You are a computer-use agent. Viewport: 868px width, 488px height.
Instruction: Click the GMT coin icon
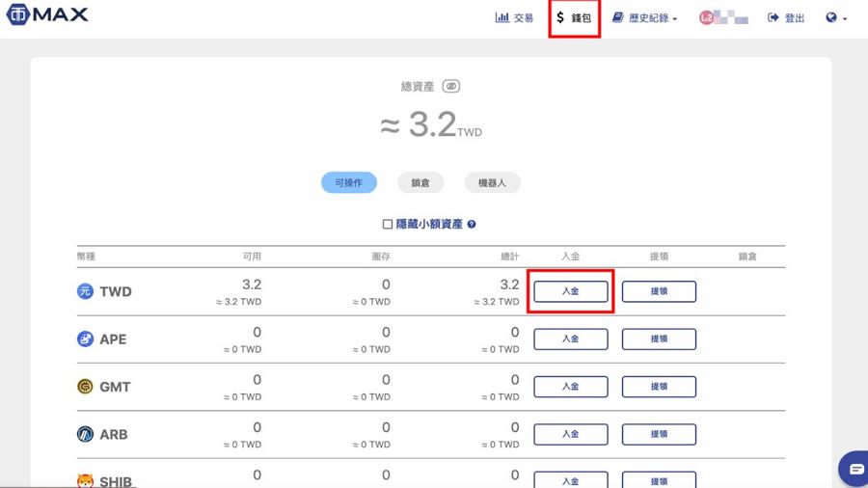point(85,387)
